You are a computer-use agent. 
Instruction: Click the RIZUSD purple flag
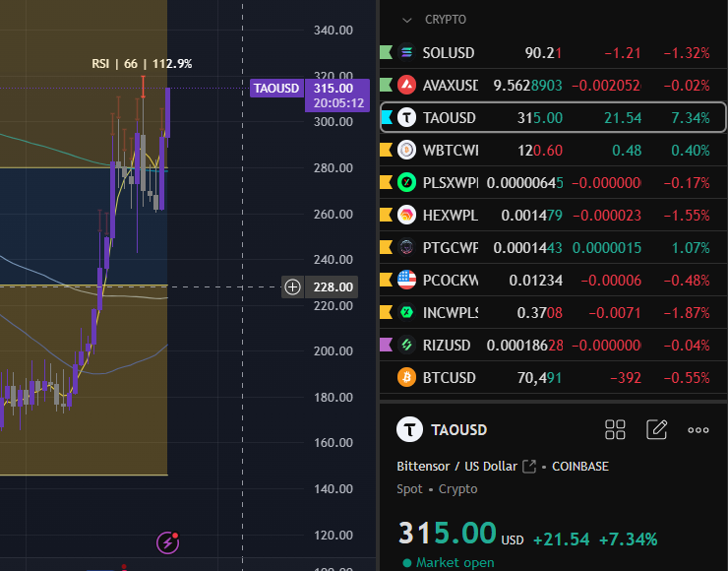(387, 346)
